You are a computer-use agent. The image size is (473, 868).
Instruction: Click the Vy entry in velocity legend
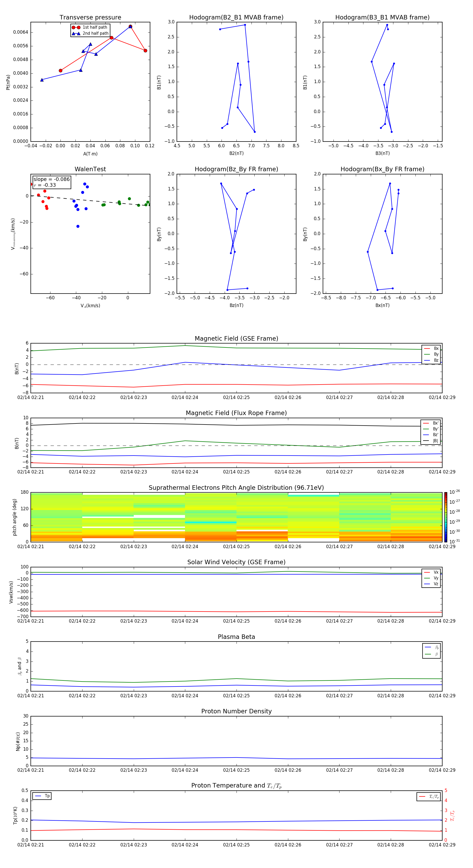pos(431,578)
